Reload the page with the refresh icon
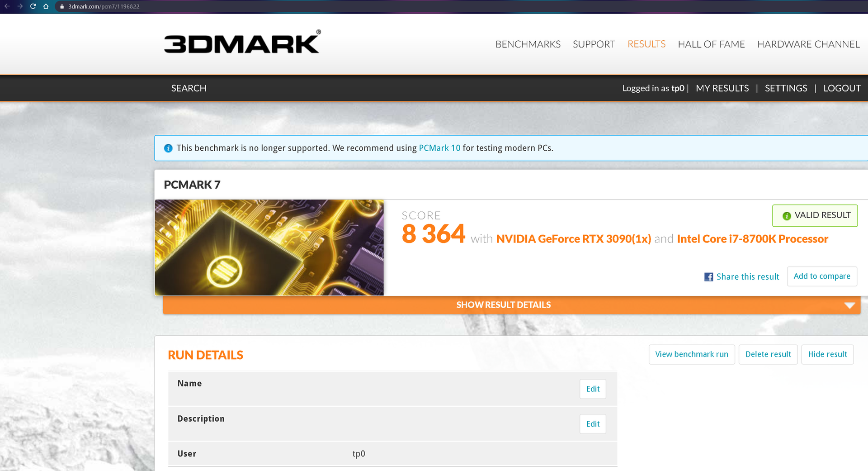 pos(33,6)
